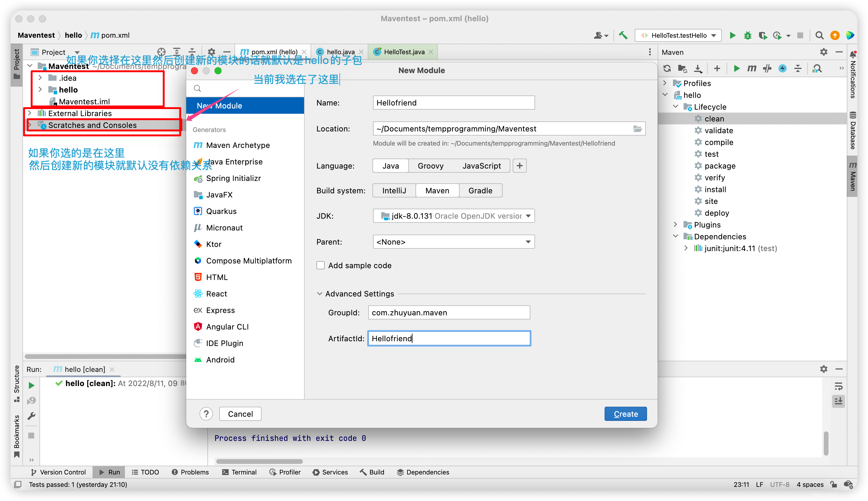The height and width of the screenshot is (501, 868).
Task: Switch to HelloTest.java editor tab
Action: coord(403,52)
